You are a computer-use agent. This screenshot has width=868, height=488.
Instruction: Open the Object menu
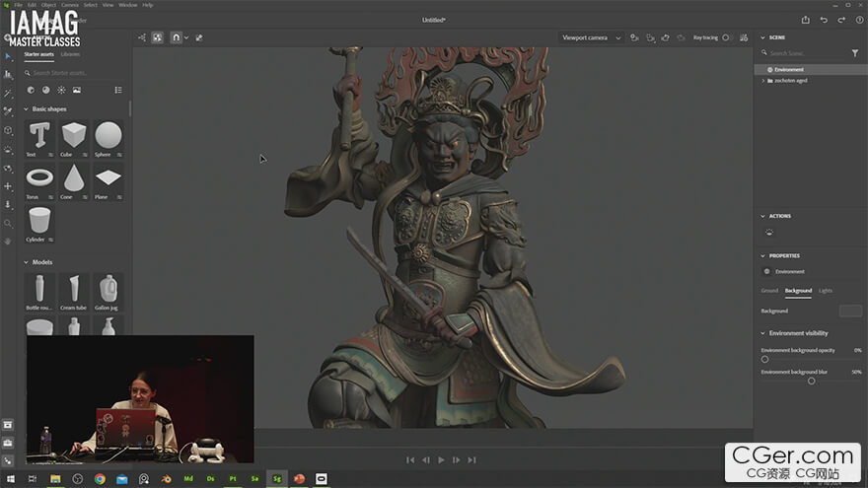(x=48, y=5)
